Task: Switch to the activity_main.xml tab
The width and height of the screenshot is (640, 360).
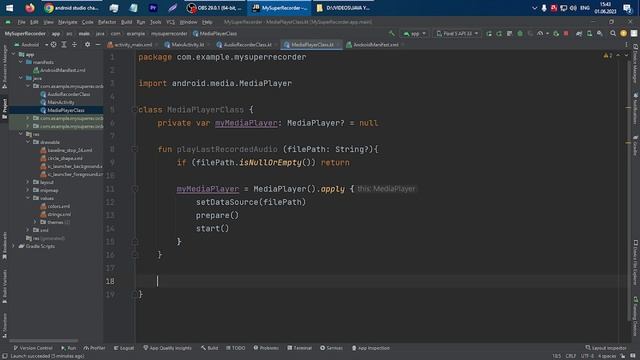Action: click(x=130, y=44)
